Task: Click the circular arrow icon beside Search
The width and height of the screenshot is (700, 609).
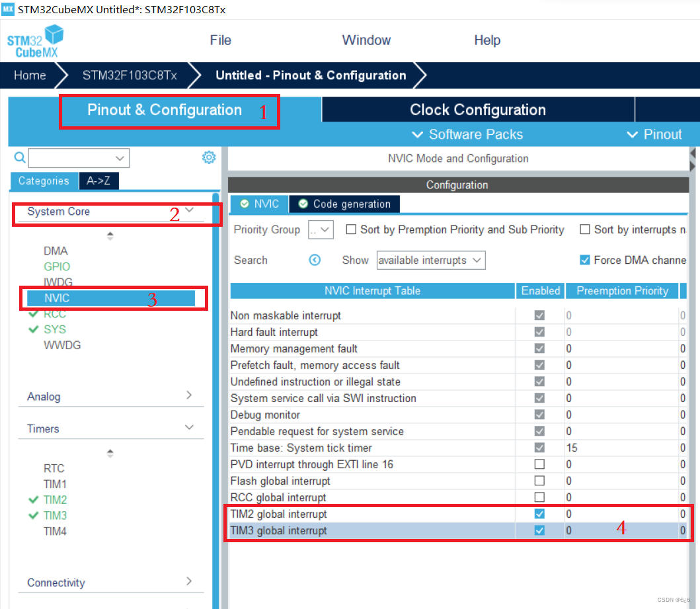Action: pyautogui.click(x=315, y=260)
